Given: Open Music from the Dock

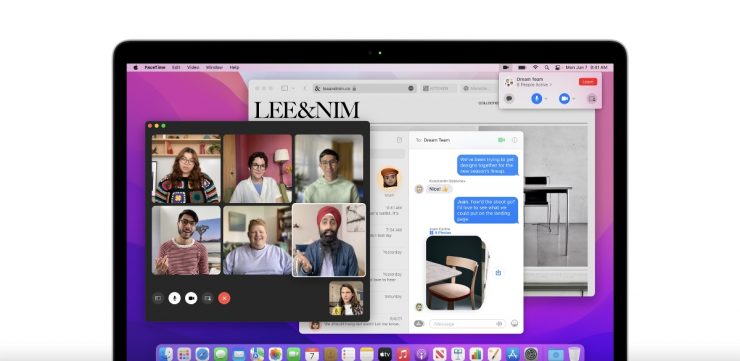Looking at the screenshot, I should click(403, 354).
